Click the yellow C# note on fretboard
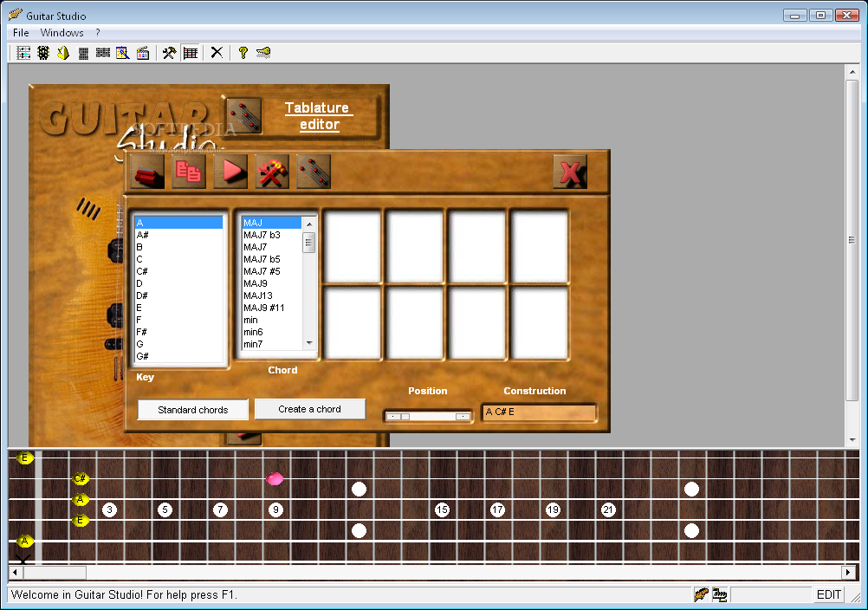Image resolution: width=868 pixels, height=610 pixels. (x=81, y=479)
